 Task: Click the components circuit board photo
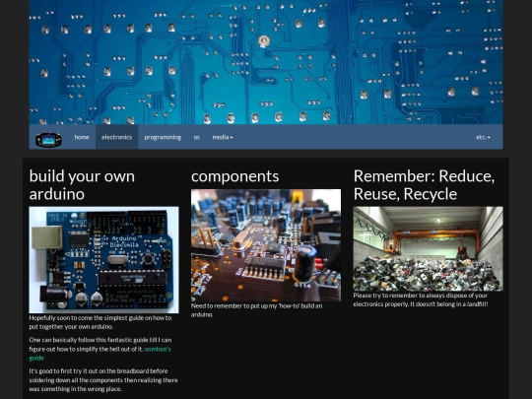[x=266, y=245]
